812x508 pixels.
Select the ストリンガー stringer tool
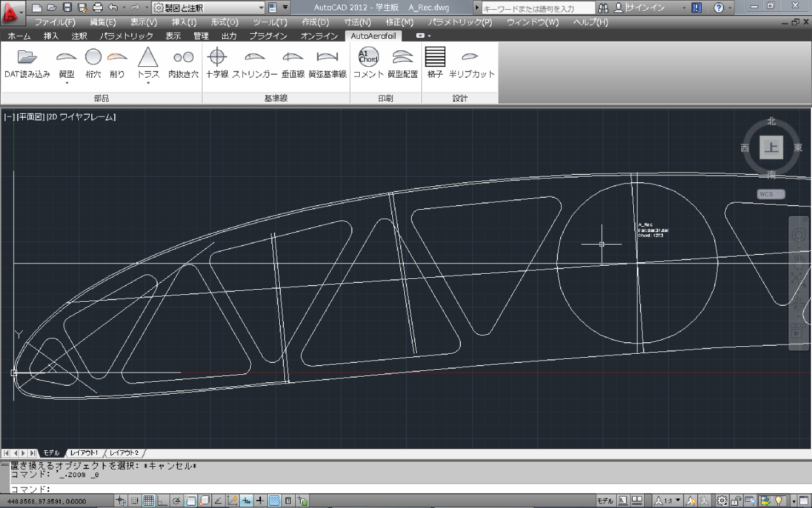click(255, 57)
